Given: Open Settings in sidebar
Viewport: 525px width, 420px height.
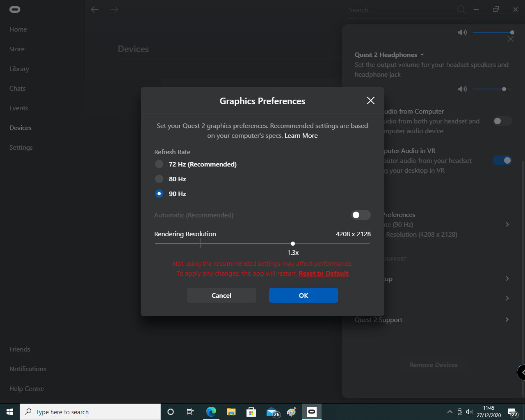Looking at the screenshot, I should tap(21, 148).
